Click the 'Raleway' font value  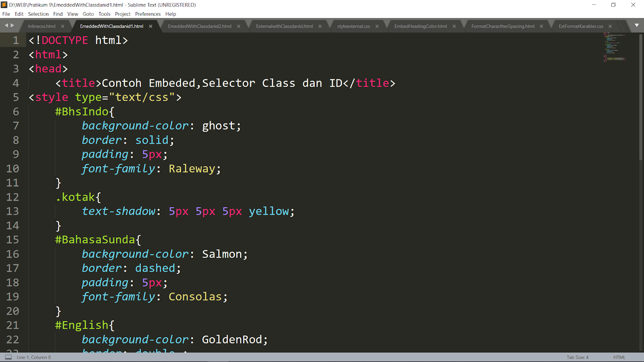pos(192,169)
